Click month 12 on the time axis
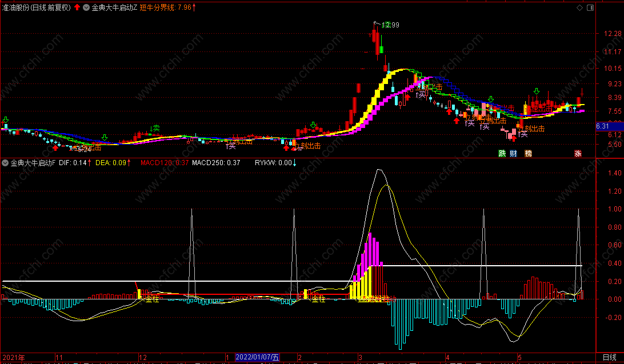 (x=142, y=358)
